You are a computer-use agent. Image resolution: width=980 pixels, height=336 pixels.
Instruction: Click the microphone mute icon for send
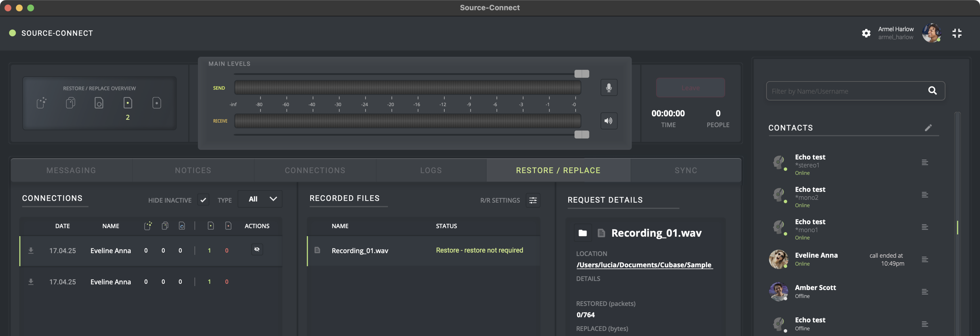609,88
